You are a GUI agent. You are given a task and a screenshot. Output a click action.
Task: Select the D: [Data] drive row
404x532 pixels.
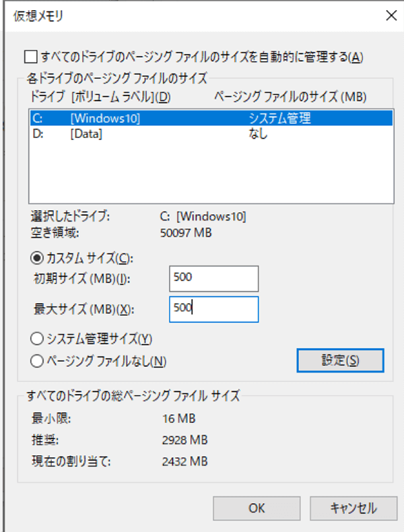(210, 134)
